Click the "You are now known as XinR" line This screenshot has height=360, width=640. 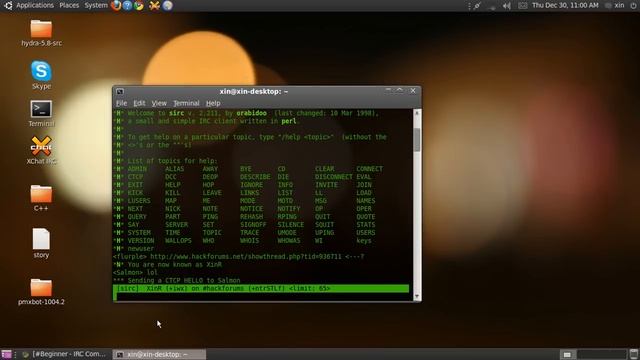point(168,264)
